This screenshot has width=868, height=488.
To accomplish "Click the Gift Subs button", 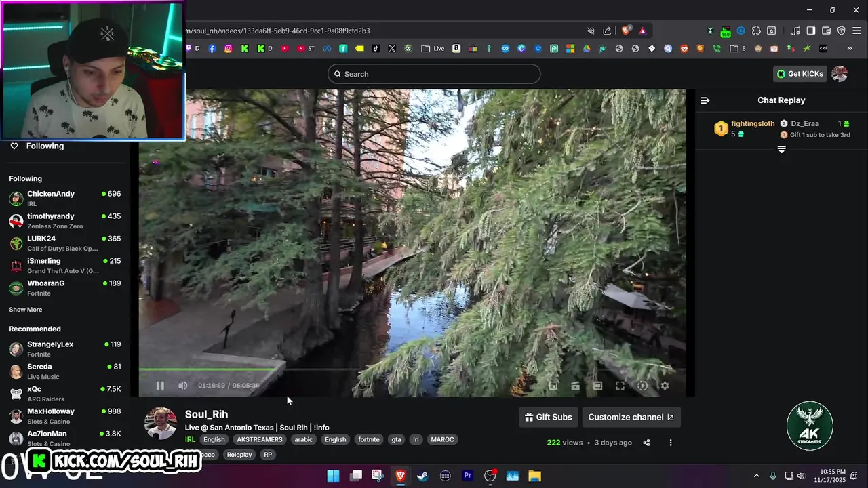I will pos(549,417).
